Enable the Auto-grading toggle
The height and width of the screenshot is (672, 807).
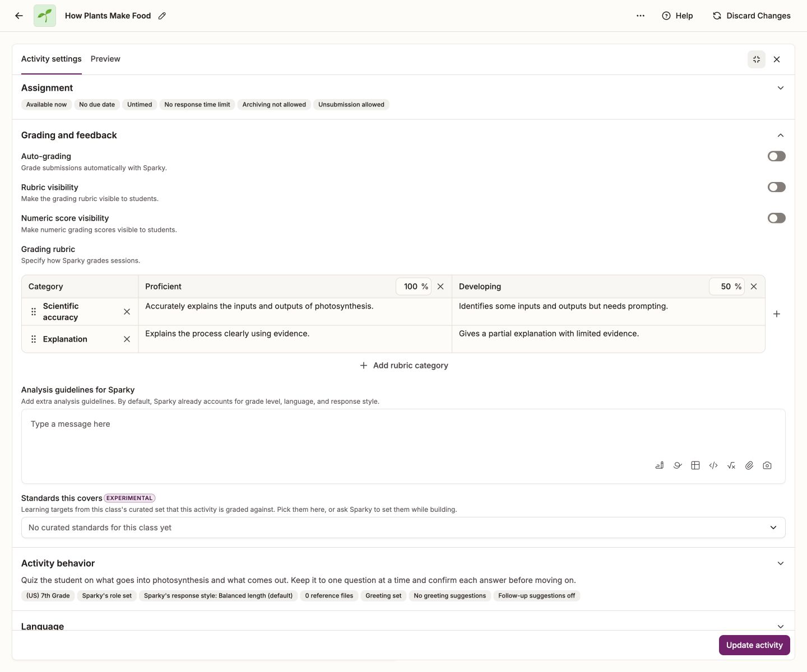tap(777, 156)
